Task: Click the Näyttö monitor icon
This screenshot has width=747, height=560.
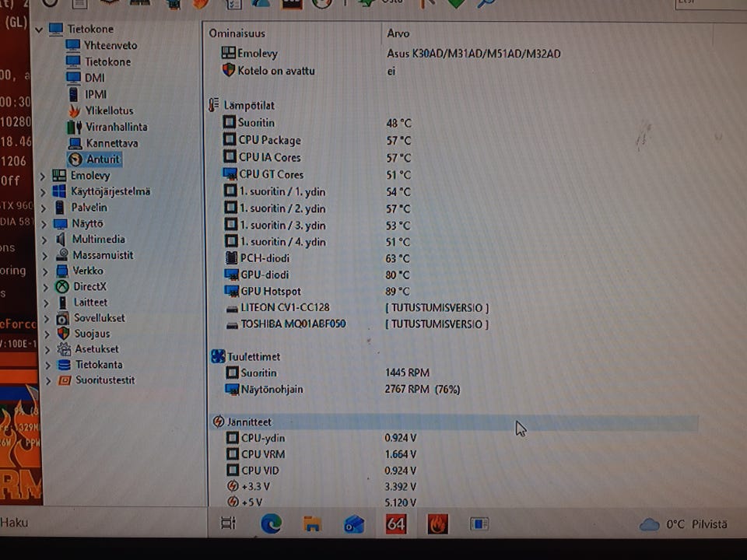Action: (61, 223)
